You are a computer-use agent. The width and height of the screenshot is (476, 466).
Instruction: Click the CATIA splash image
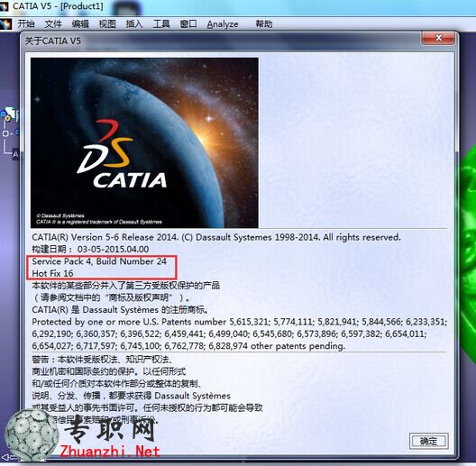tap(144, 142)
